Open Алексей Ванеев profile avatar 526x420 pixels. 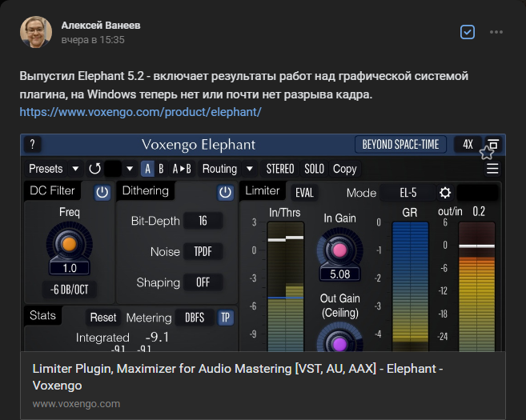pyautogui.click(x=36, y=32)
